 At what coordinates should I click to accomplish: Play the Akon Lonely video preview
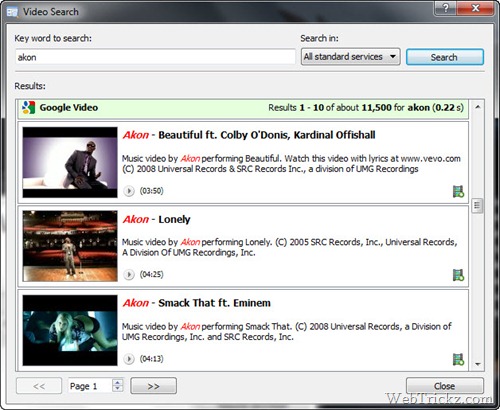pyautogui.click(x=129, y=275)
